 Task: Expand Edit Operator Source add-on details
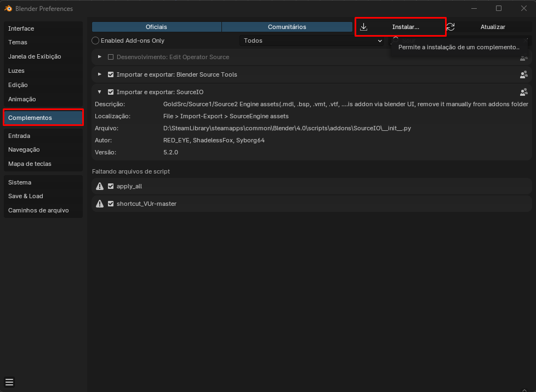(x=100, y=57)
